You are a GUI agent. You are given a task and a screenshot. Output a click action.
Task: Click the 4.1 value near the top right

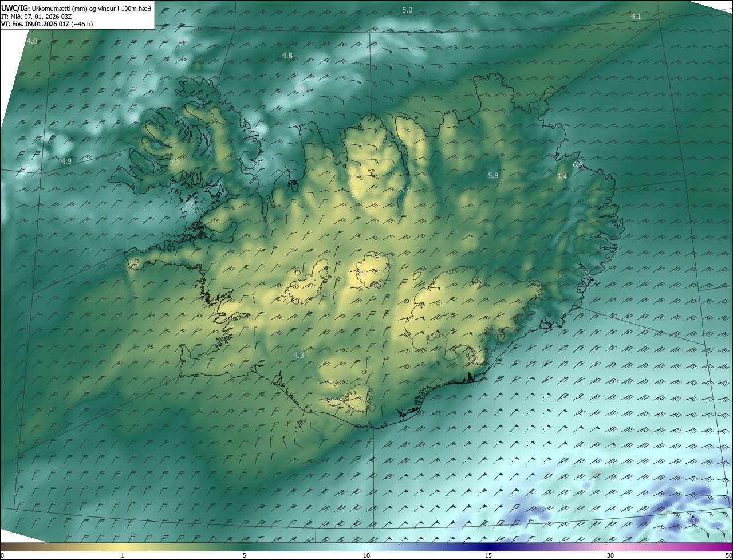pos(636,16)
